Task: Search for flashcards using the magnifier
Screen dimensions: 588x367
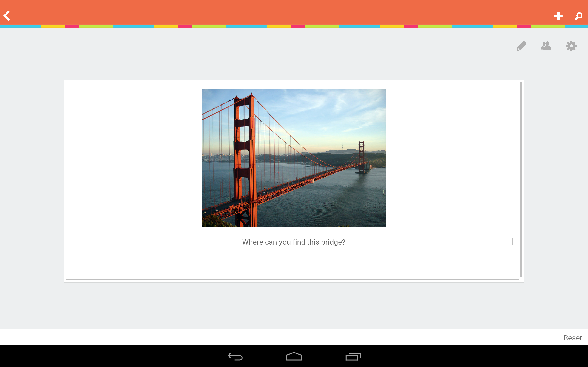Action: tap(578, 16)
